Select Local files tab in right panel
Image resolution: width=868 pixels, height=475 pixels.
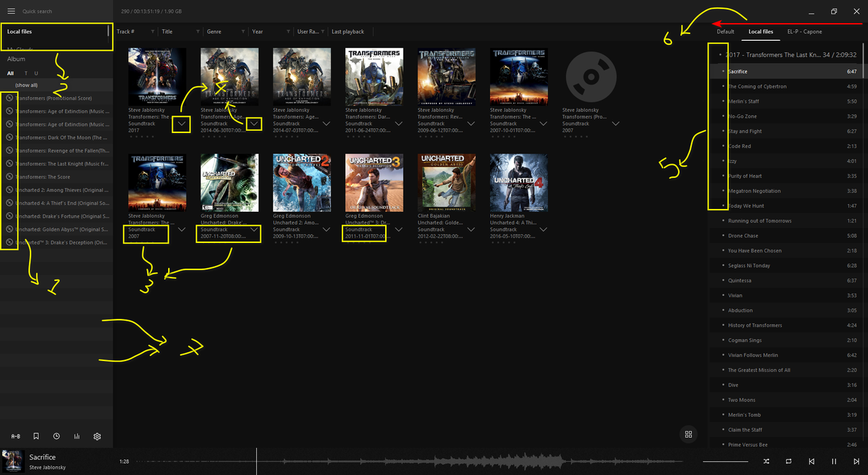pyautogui.click(x=760, y=32)
